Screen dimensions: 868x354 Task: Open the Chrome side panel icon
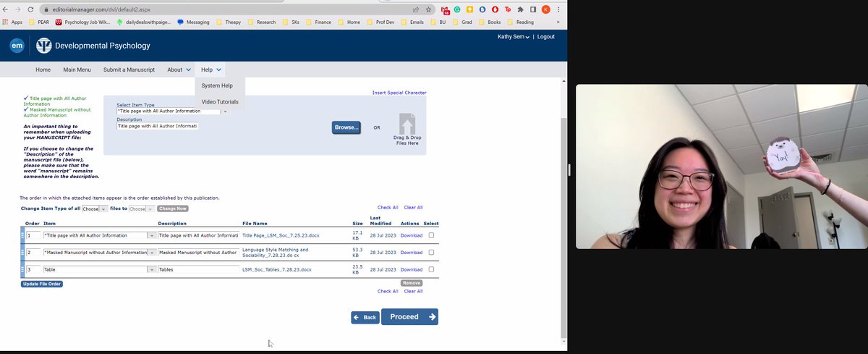pos(533,9)
